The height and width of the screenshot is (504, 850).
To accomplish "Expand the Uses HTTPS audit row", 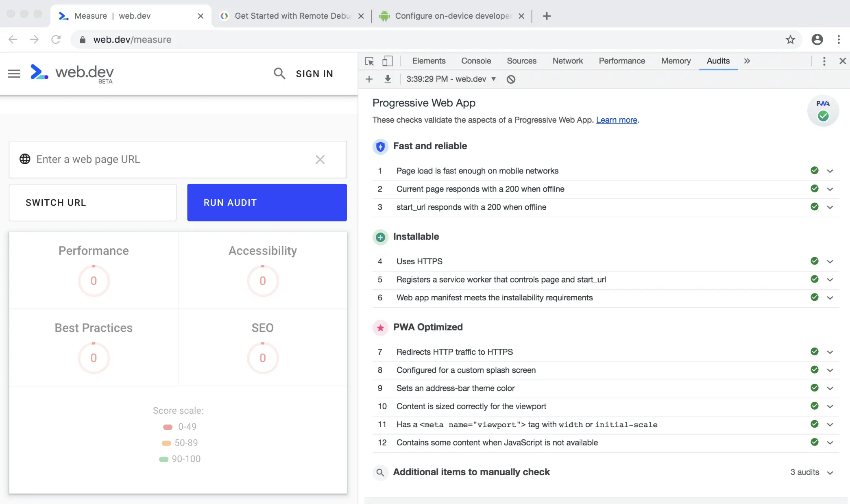I will coord(830,261).
